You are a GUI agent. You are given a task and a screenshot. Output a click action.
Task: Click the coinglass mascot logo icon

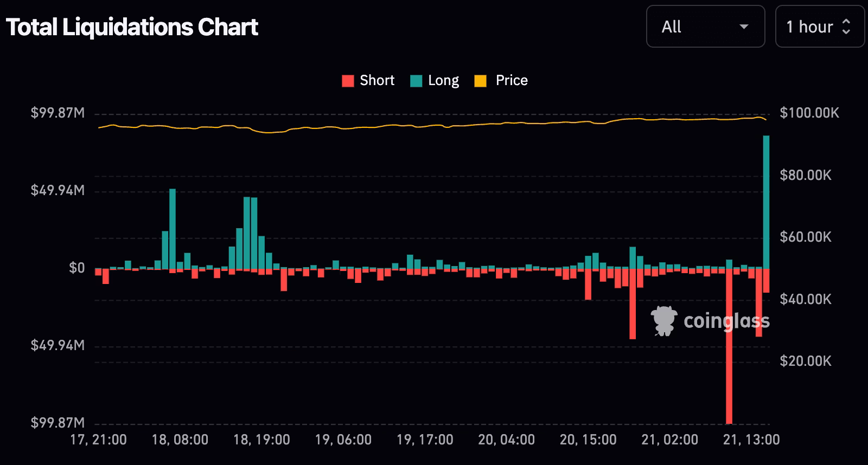click(x=663, y=321)
